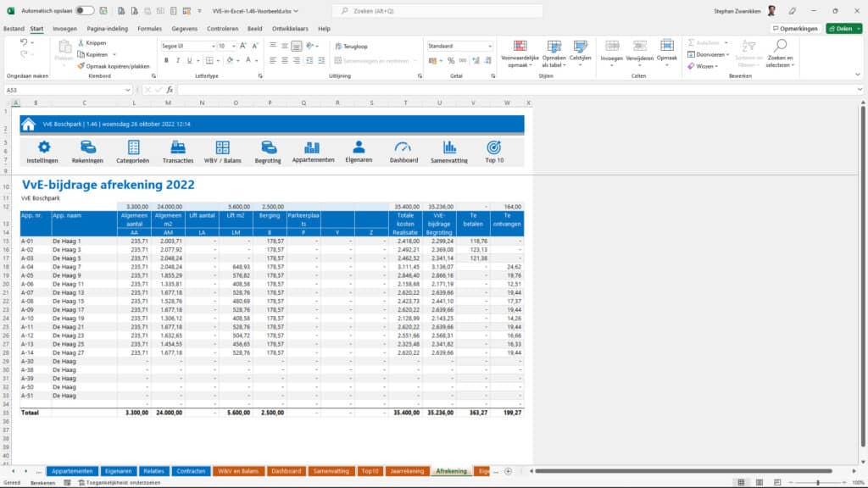
Task: Adjust the zoom slider at bottom right
Action: coord(820,480)
